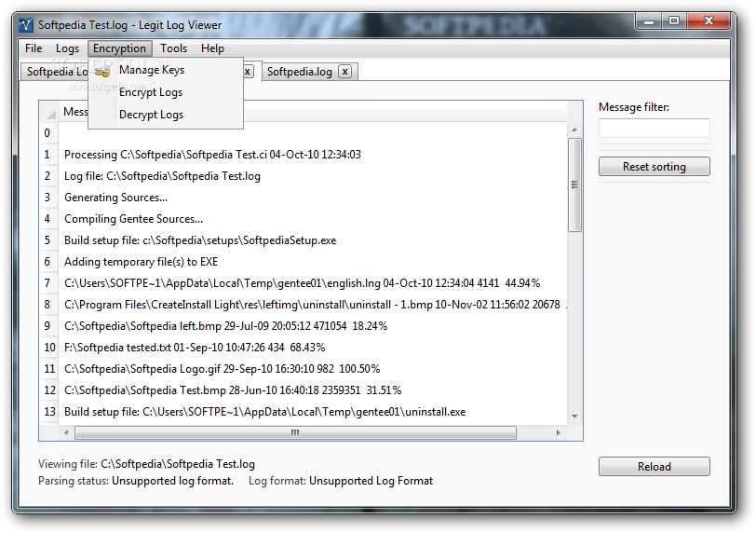The width and height of the screenshot is (756, 533).
Task: Select row header 0
Action: (x=47, y=133)
